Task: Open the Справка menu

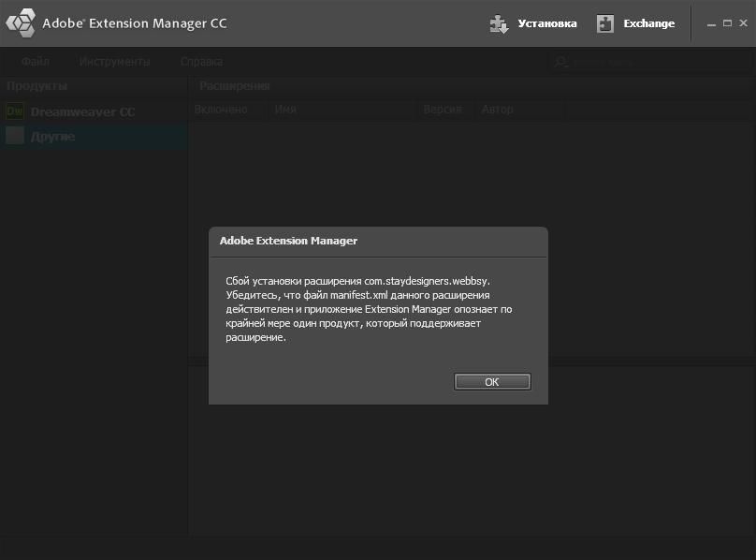Action: 201,62
